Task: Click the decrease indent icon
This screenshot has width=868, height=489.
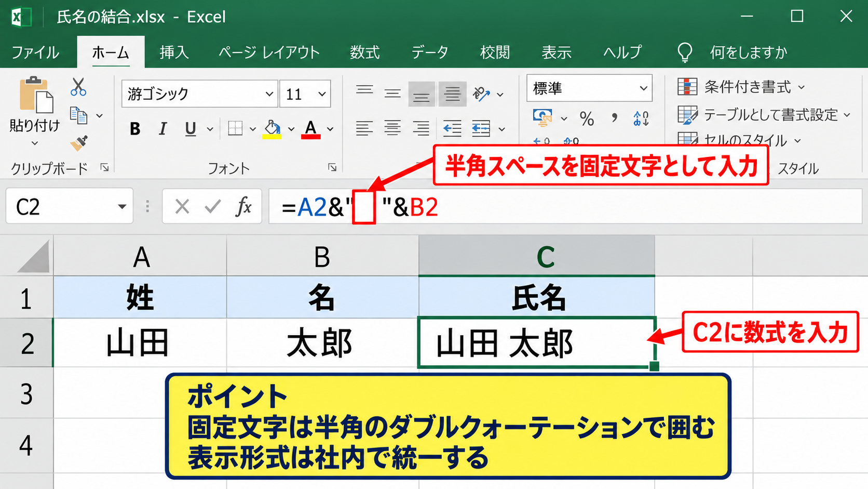Action: (452, 128)
